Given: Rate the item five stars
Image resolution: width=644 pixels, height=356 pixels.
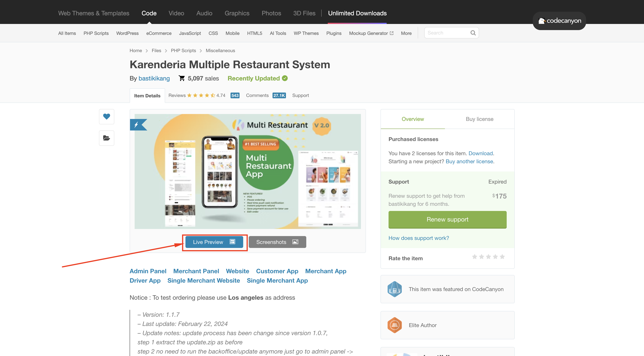Looking at the screenshot, I should coord(502,257).
